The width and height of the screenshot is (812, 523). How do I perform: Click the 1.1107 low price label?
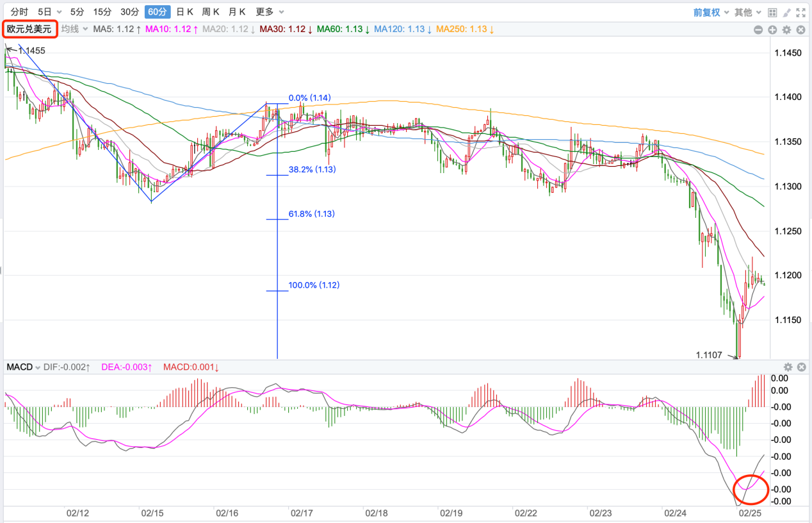point(709,354)
